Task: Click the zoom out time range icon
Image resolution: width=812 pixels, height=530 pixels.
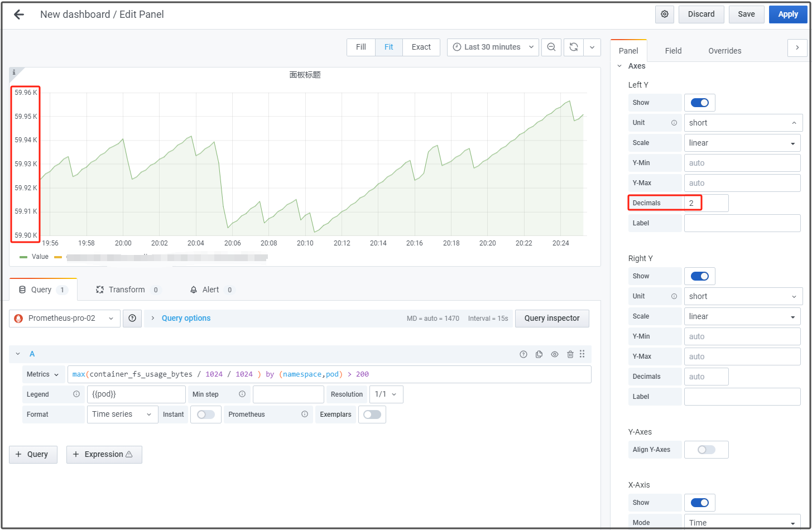Action: point(551,47)
